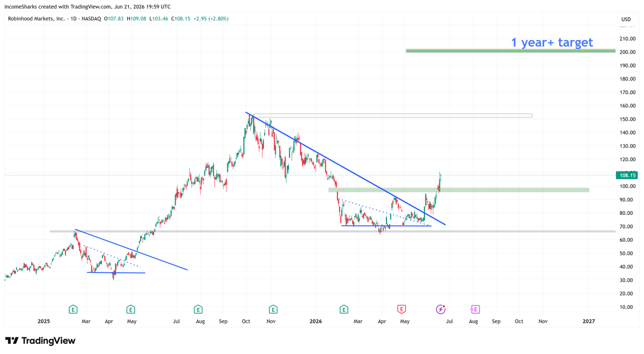Click the '1 year+ target' annotation text
The image size is (644, 354).
(x=552, y=42)
